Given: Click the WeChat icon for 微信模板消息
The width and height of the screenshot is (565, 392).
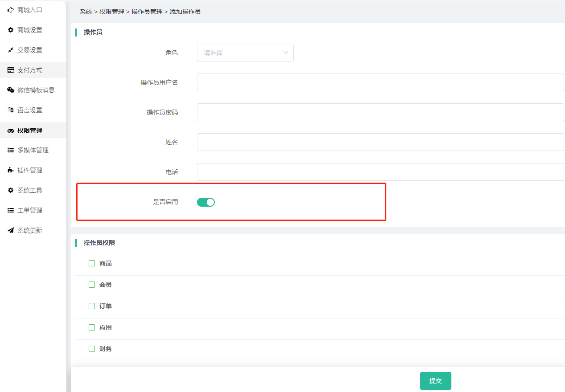Looking at the screenshot, I should click(x=11, y=90).
